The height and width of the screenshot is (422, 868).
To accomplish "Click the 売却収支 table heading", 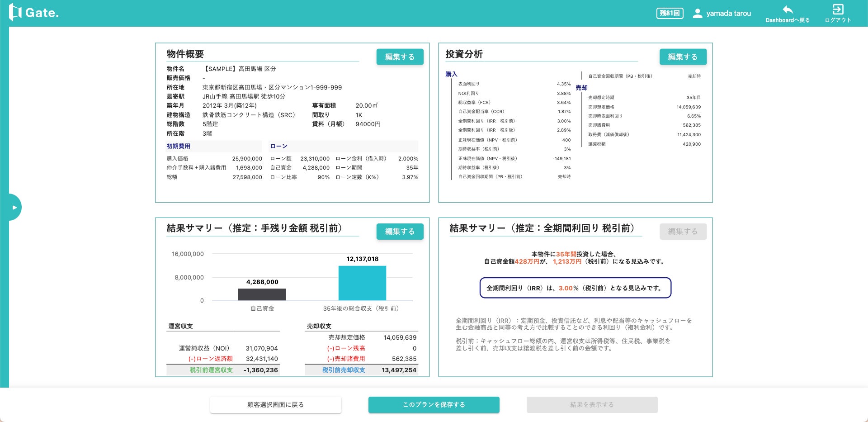I will pyautogui.click(x=319, y=326).
